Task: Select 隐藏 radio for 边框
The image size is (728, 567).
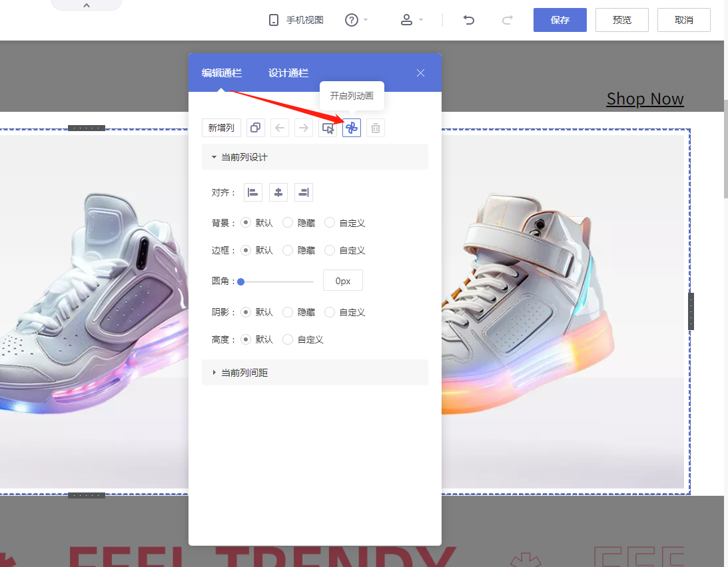Action: (288, 250)
